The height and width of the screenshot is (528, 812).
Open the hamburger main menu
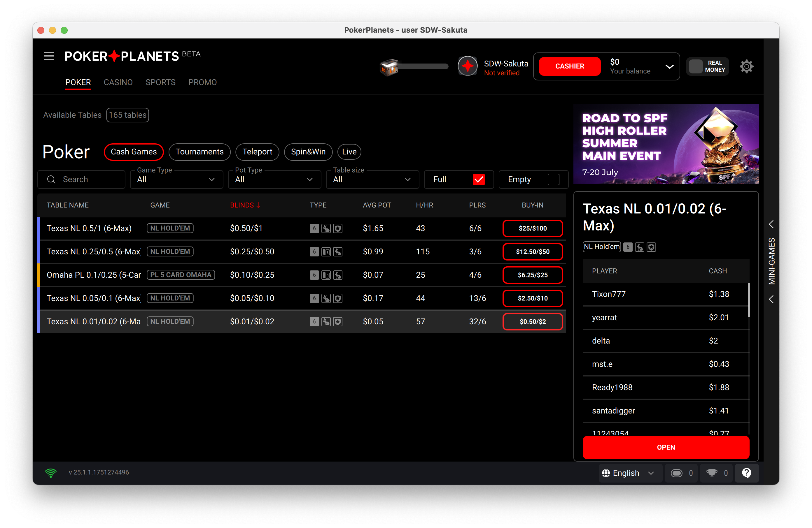coord(49,56)
